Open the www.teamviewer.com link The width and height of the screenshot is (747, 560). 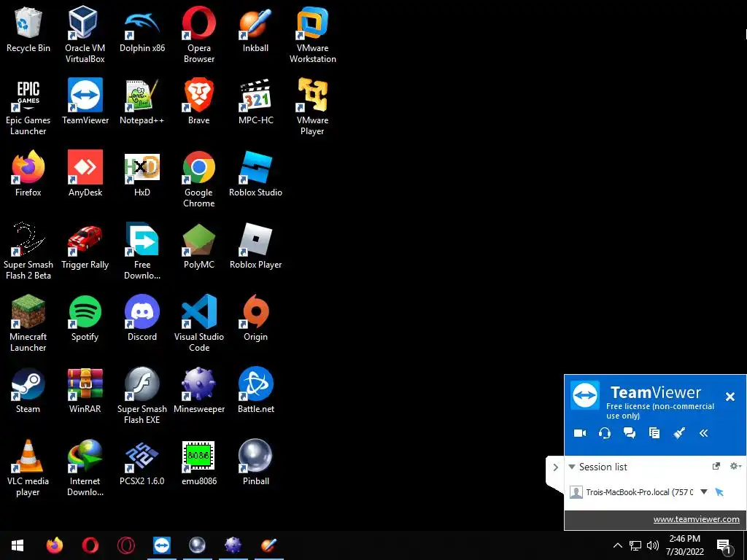tap(696, 519)
